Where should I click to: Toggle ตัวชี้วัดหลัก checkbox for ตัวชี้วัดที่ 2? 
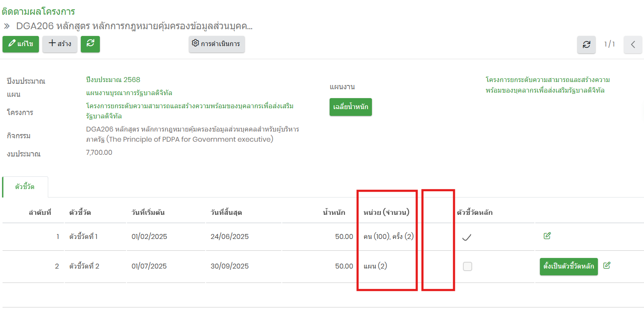[468, 266]
